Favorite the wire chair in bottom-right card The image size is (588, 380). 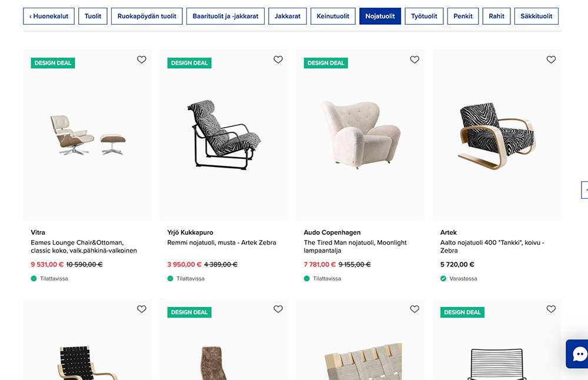click(x=551, y=309)
